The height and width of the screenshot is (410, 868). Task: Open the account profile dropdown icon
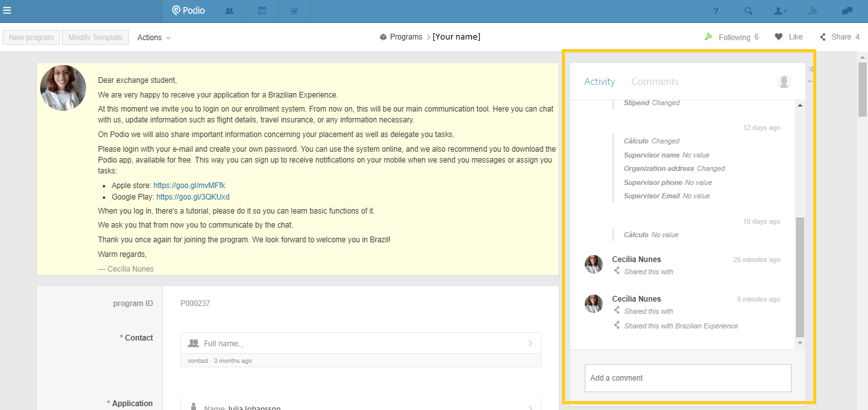tap(780, 11)
